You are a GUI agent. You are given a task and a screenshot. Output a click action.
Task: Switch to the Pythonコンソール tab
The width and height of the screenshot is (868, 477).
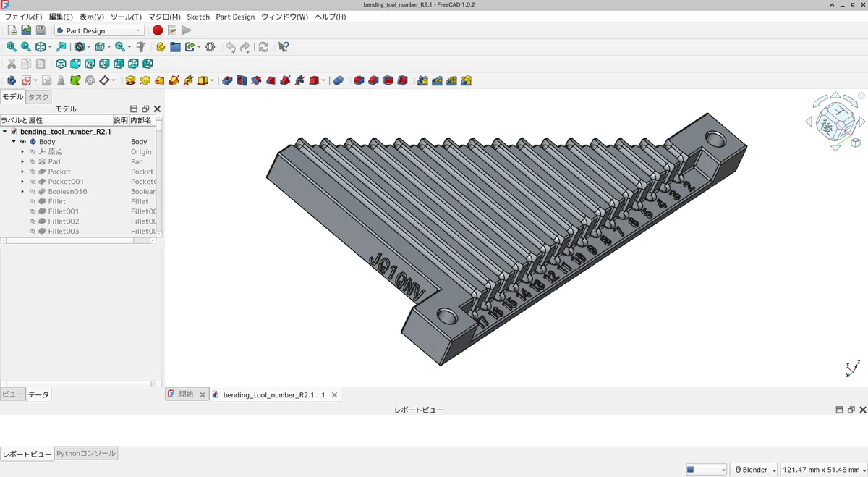pos(85,454)
